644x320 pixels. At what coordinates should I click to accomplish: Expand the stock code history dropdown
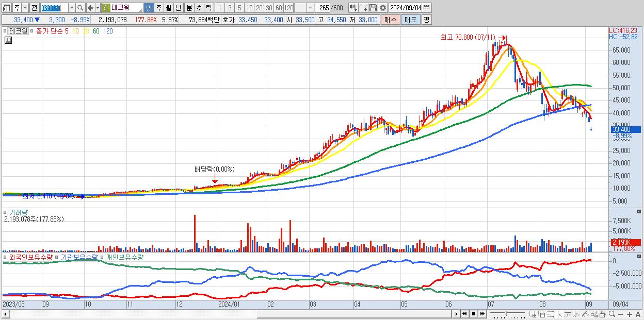pyautogui.click(x=72, y=8)
